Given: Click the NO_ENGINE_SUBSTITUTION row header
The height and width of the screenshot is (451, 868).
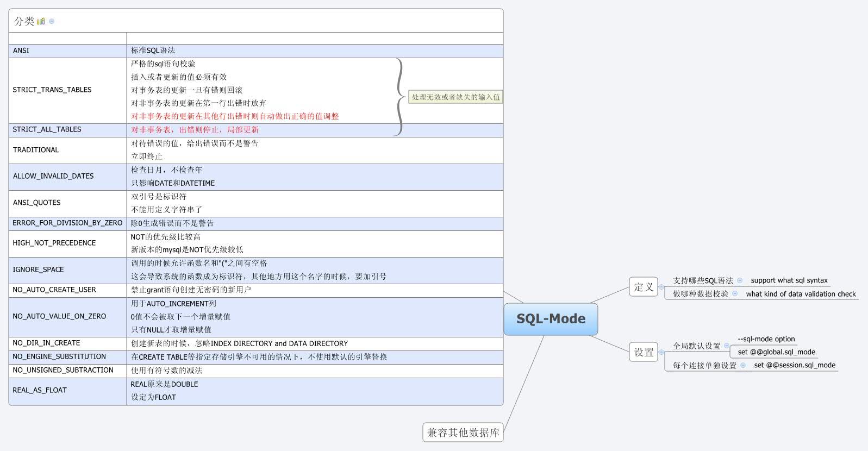Looking at the screenshot, I should click(59, 356).
